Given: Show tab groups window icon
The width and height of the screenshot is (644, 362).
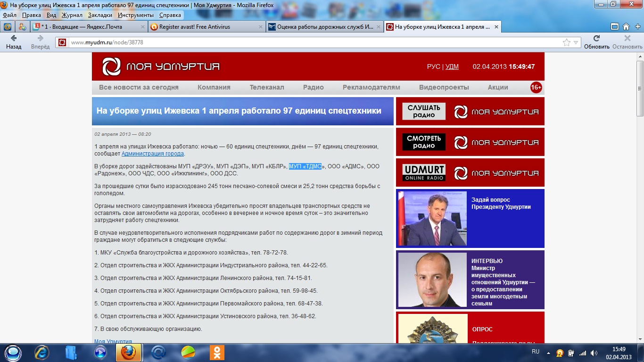Looking at the screenshot, I should tap(615, 27).
